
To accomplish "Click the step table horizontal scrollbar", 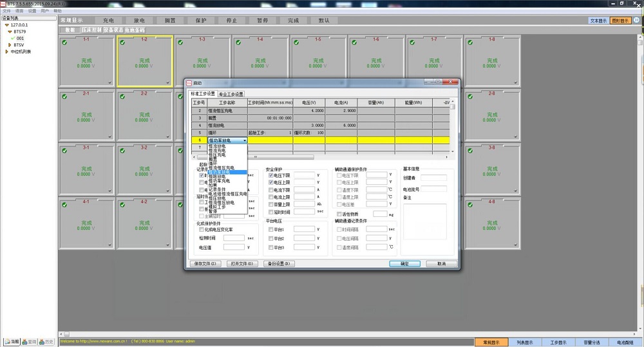I will pos(258,157).
